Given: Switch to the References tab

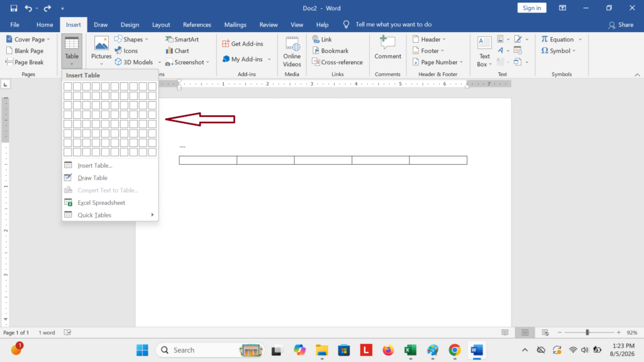Looking at the screenshot, I should coord(197,25).
